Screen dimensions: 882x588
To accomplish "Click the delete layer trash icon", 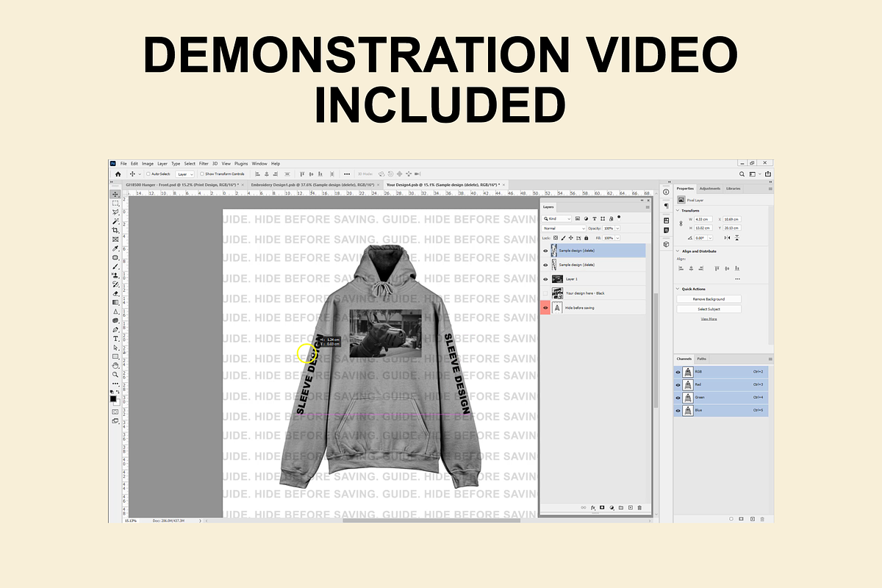I will tap(639, 508).
